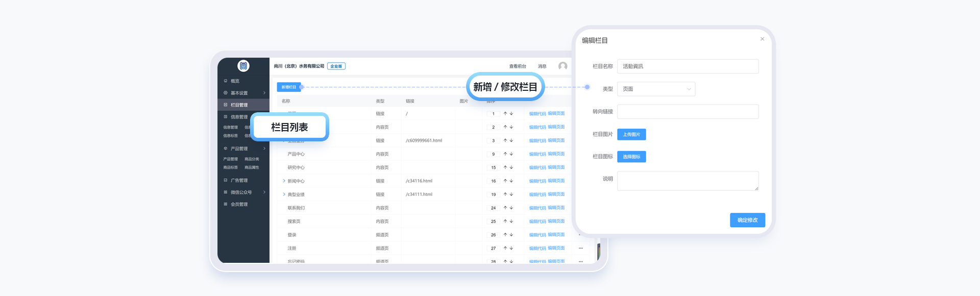Click the more options dots in row 27
The image size is (980, 296).
click(x=580, y=248)
